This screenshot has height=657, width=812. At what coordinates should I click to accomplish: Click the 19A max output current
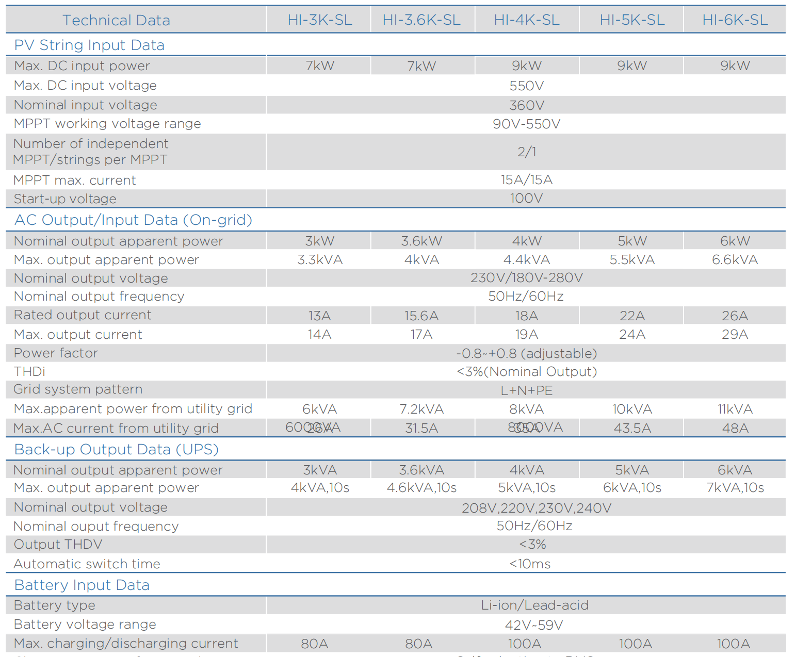(x=527, y=334)
